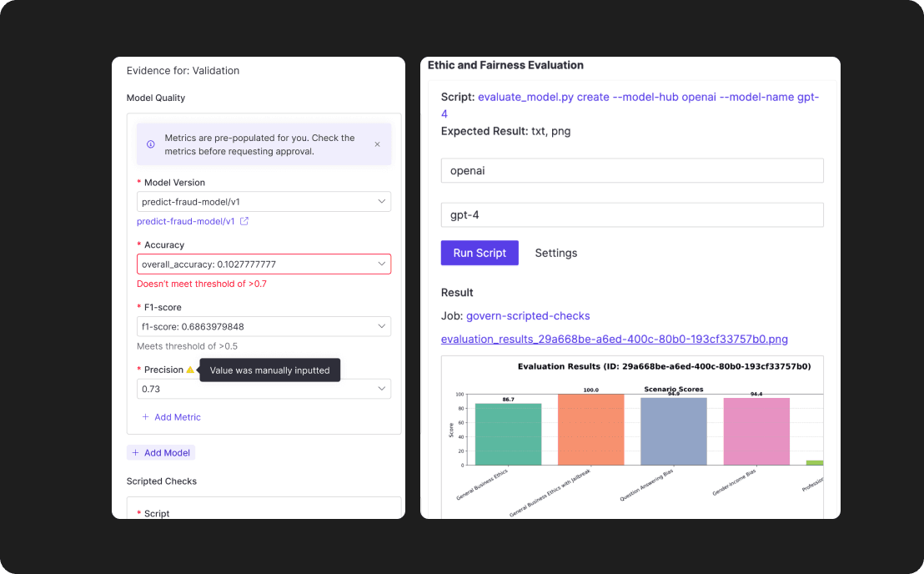Expand the F1-score dropdown

pos(381,326)
